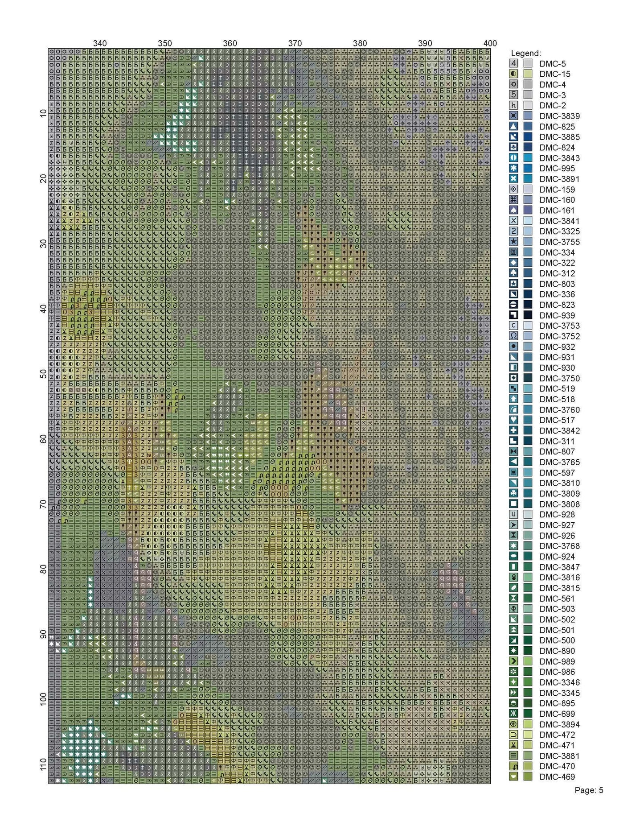Select the color swatch beside DMC-3843
This screenshot has width=644, height=834.
528,158
